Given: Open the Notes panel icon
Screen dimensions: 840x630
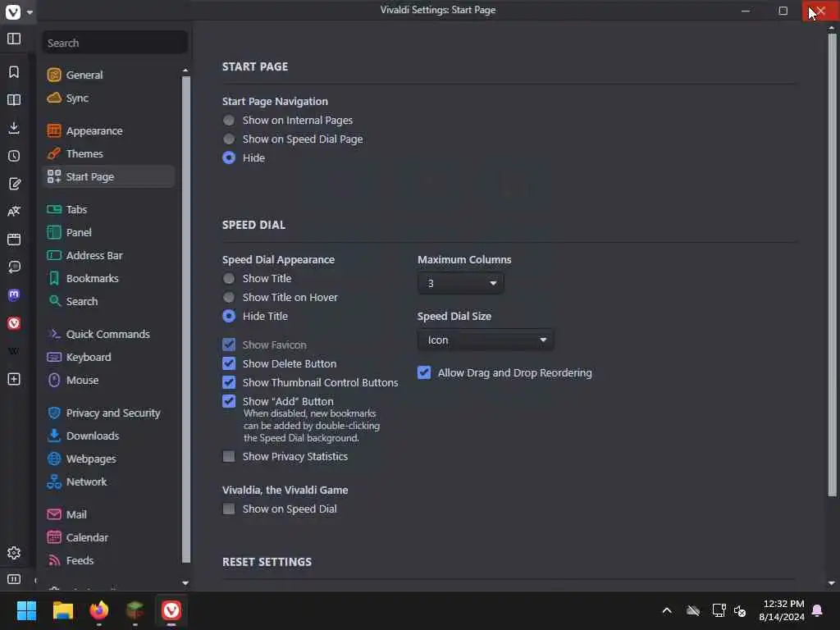Looking at the screenshot, I should pyautogui.click(x=14, y=184).
